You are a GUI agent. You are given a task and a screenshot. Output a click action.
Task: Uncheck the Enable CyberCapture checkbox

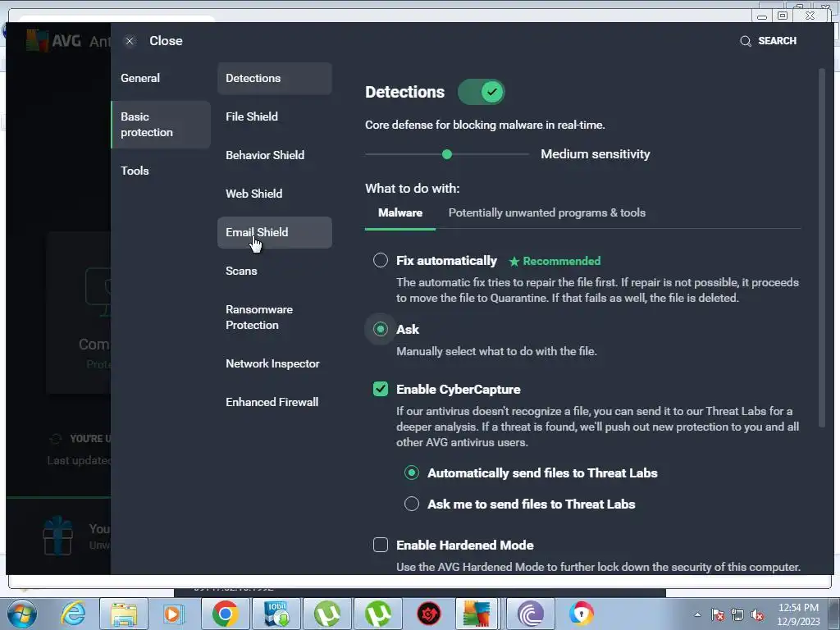tap(381, 389)
